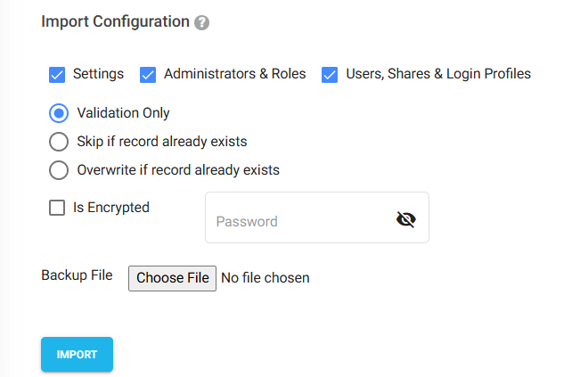
Task: Click the Overwrite if record already exists label text
Action: coord(178,170)
